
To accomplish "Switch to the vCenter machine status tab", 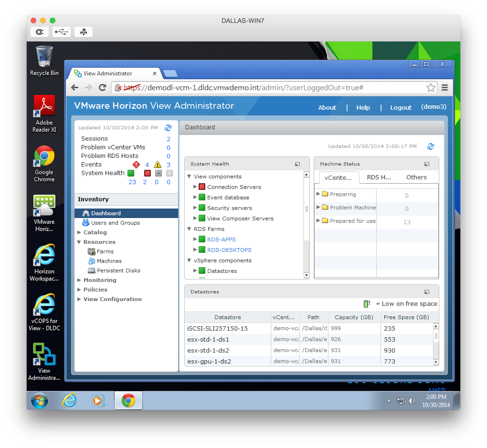I will (x=338, y=178).
